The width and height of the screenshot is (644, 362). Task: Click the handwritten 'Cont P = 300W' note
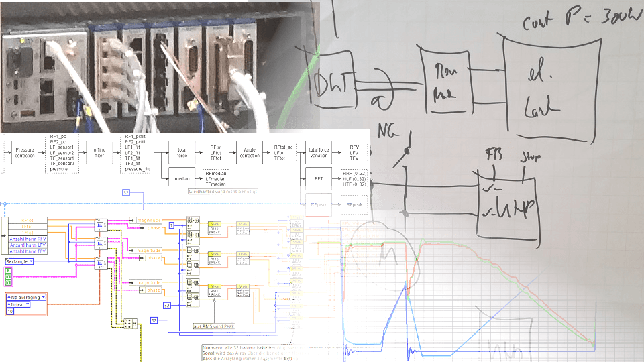click(x=582, y=17)
